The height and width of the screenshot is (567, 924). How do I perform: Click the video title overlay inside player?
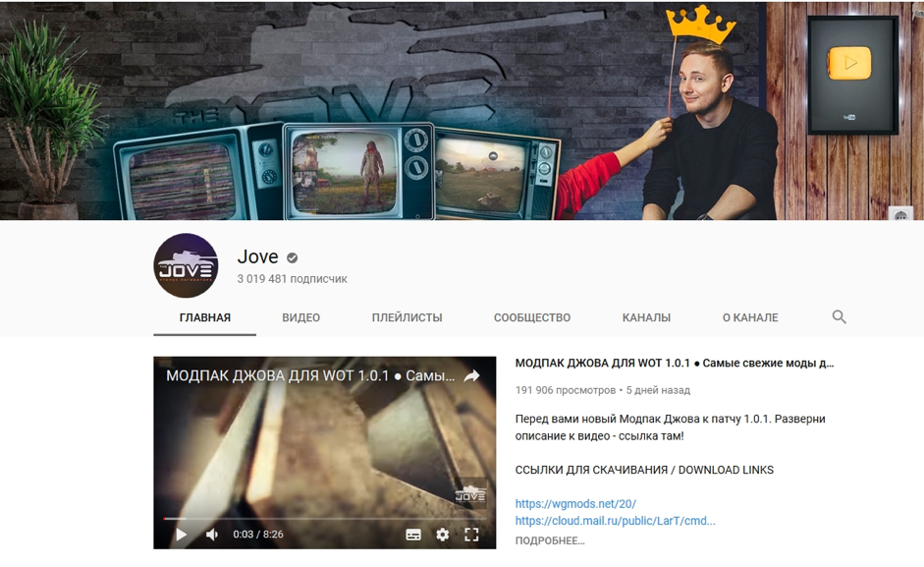[310, 375]
